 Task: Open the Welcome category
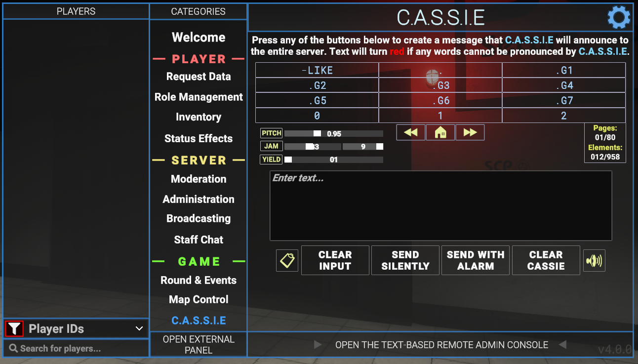point(199,38)
